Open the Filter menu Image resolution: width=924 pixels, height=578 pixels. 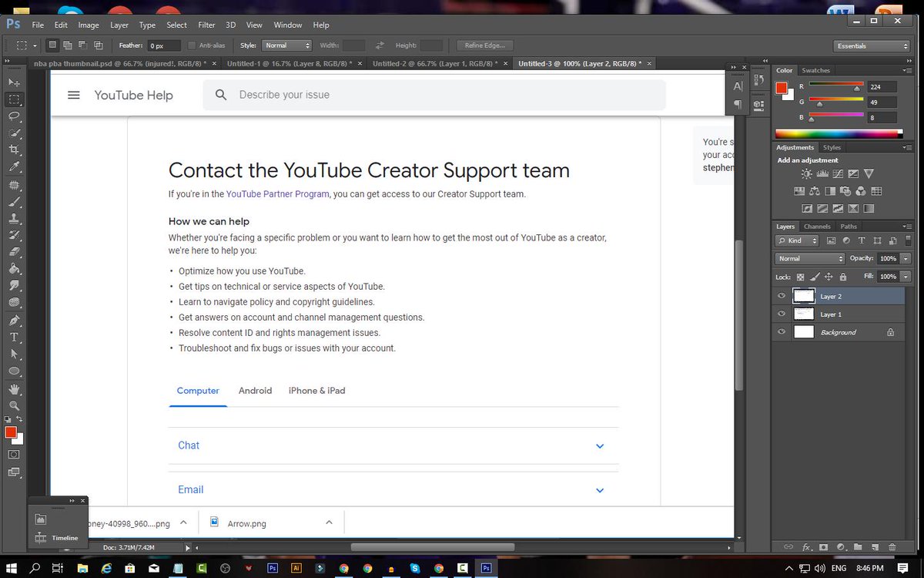(206, 25)
